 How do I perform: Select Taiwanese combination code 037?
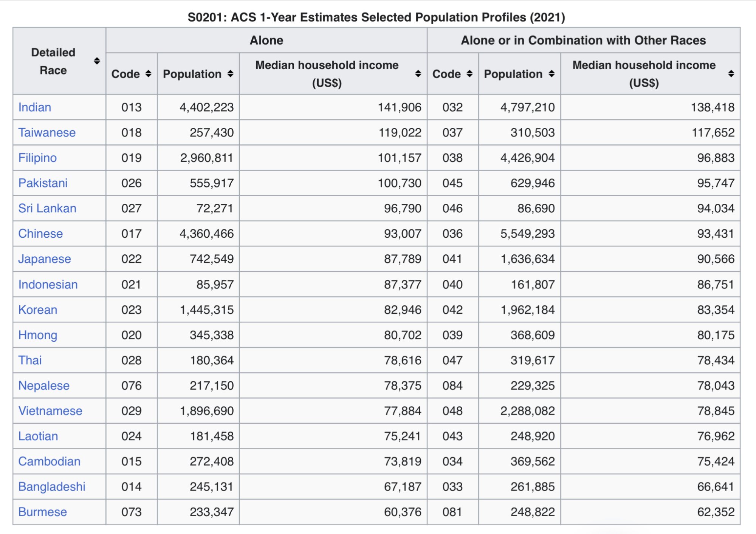[452, 133]
